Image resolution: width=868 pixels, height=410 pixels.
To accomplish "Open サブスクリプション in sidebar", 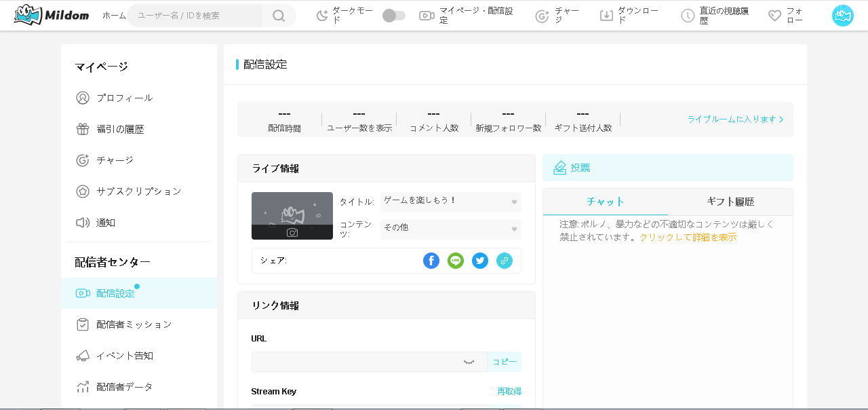I will (x=139, y=191).
